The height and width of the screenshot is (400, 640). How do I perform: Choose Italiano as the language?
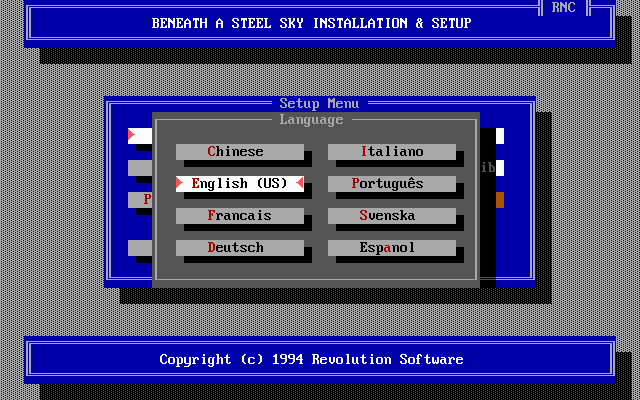pyautogui.click(x=392, y=151)
